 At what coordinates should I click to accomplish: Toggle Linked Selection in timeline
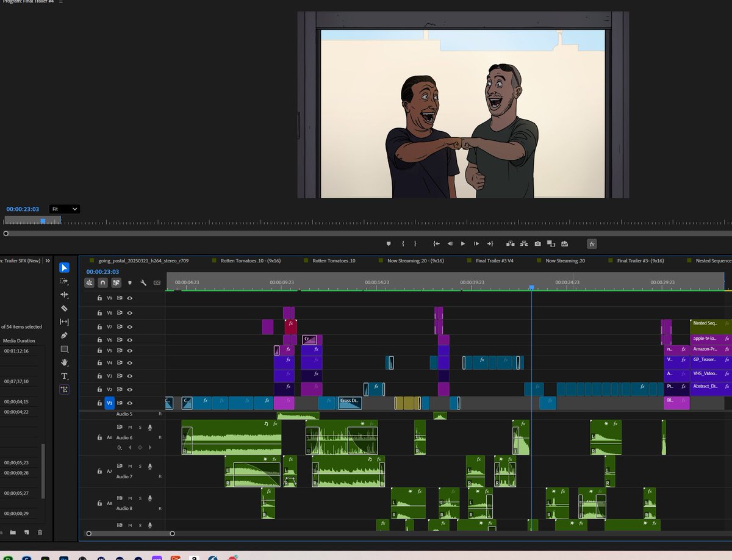pos(116,283)
